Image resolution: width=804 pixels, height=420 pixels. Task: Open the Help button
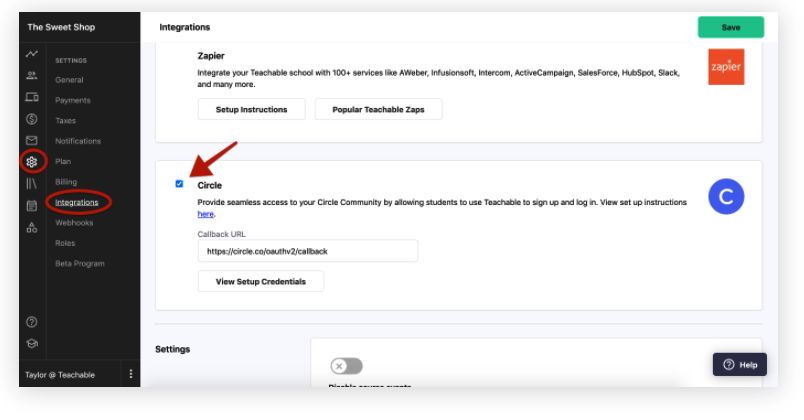tap(740, 365)
